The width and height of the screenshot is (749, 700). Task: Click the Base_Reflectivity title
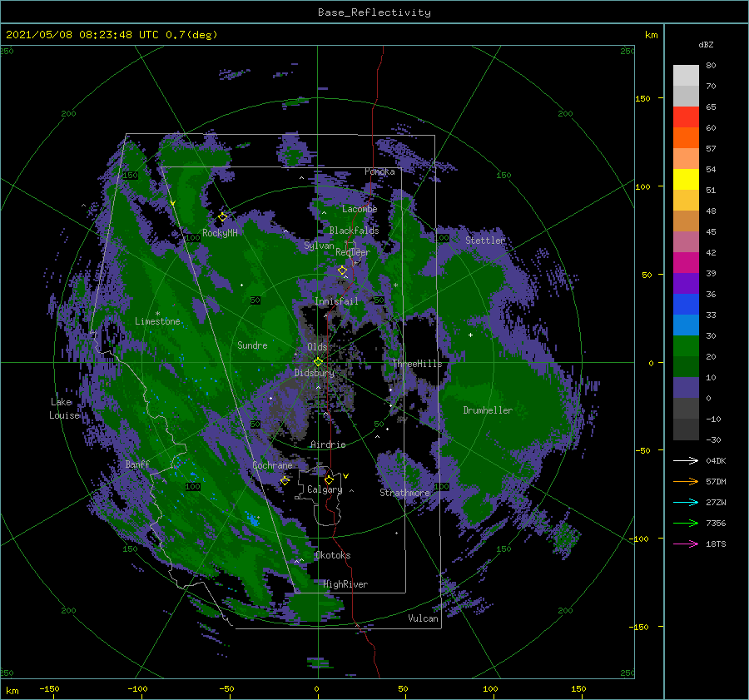pyautogui.click(x=374, y=12)
